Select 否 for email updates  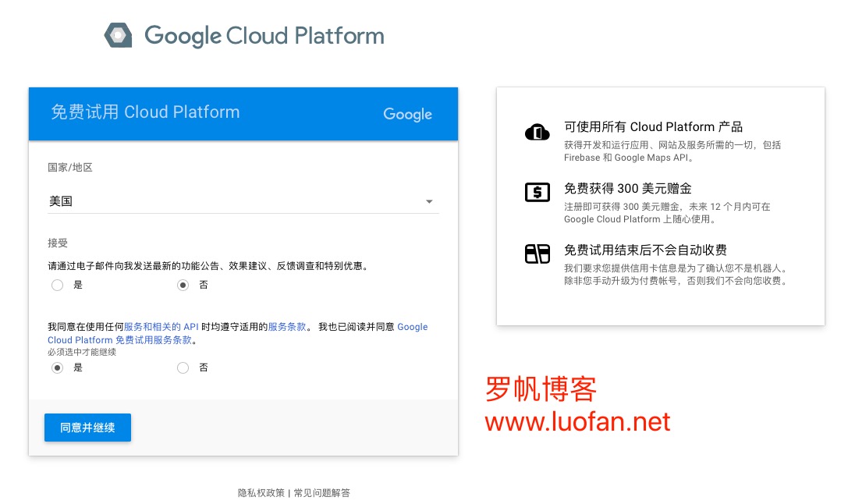click(x=183, y=285)
